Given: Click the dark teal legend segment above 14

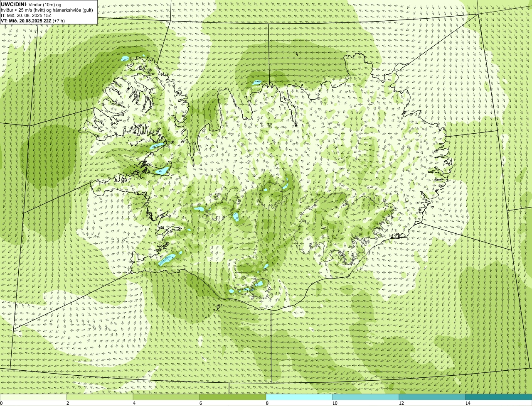Looking at the screenshot, I should coord(499,397).
